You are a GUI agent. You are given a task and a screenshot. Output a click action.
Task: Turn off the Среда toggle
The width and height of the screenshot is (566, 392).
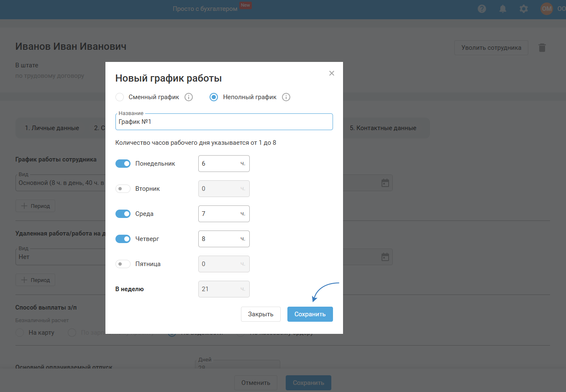[123, 214]
